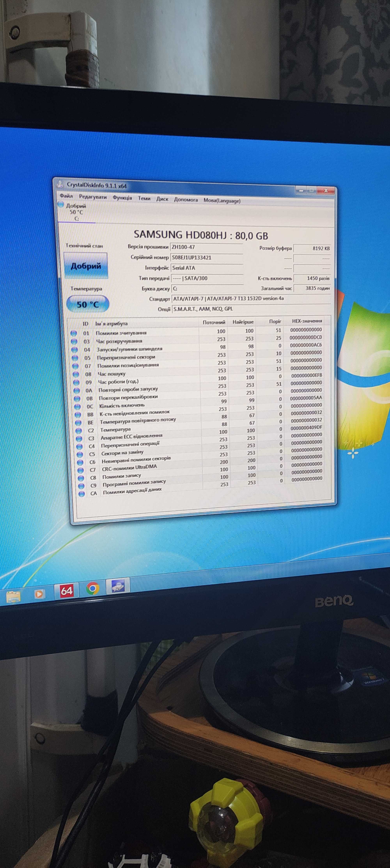This screenshot has height=868, width=390.
Task: Click the CrystalDiskInfo title bar icon
Action: tap(60, 184)
